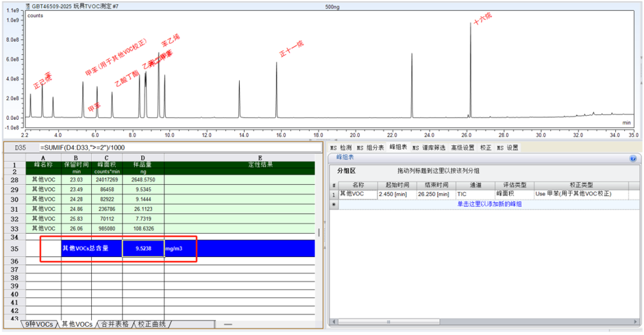This screenshot has width=644, height=335.
Task: Click the TIC channel cell
Action: pyautogui.click(x=475, y=194)
